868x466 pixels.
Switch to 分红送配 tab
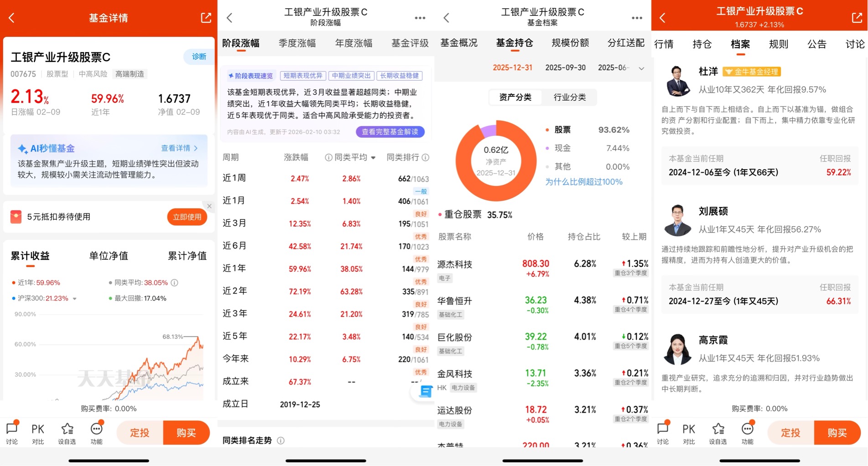coord(626,43)
